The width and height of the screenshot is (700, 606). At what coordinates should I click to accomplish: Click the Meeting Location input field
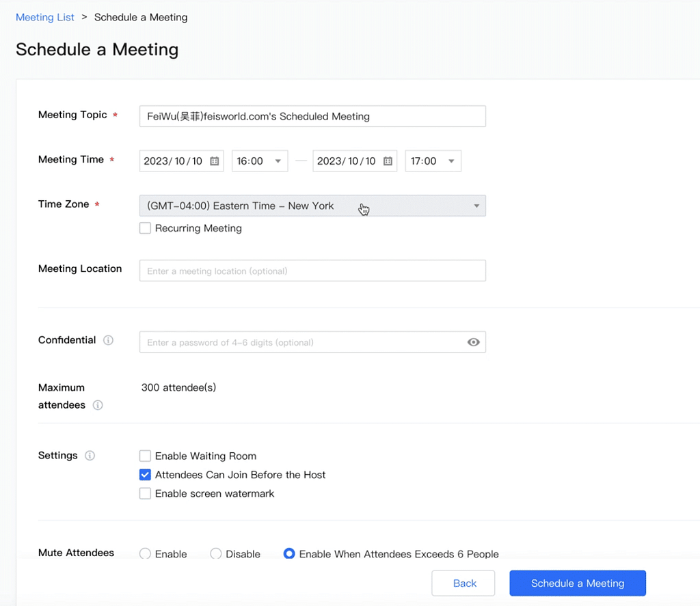pos(312,271)
